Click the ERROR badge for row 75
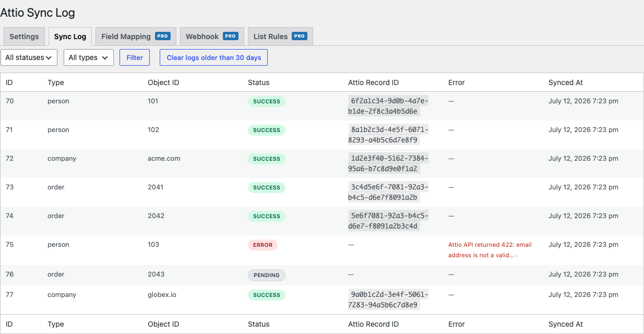Screen dimensions: 644x334 point(263,245)
